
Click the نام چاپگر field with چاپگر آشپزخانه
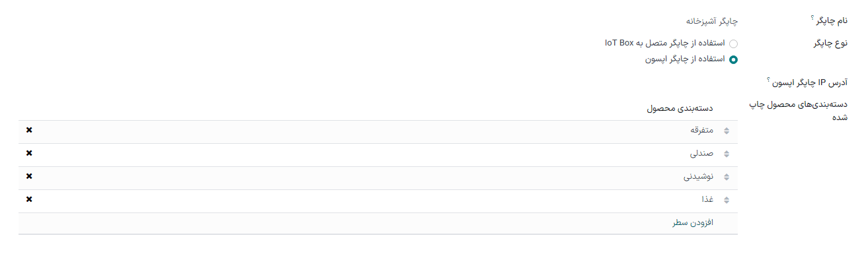[x=378, y=20]
